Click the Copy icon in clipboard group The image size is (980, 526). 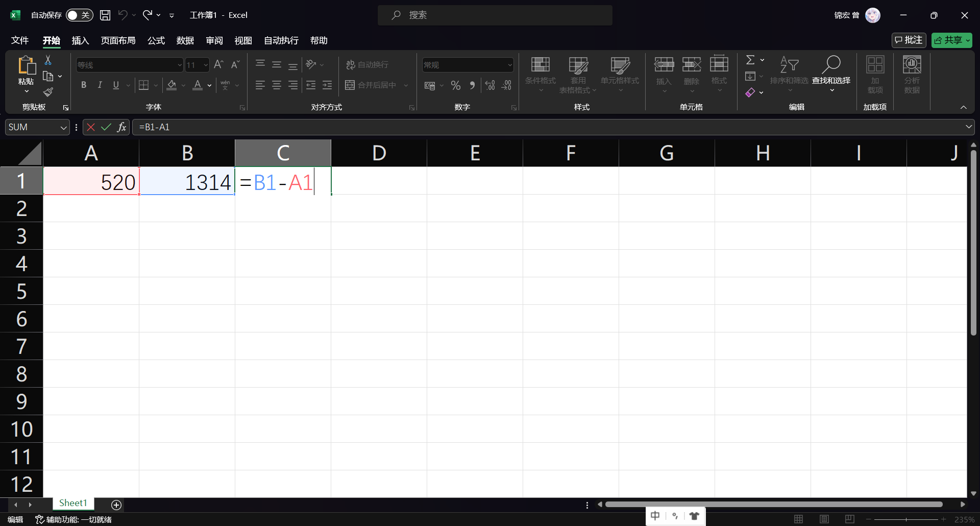click(48, 77)
